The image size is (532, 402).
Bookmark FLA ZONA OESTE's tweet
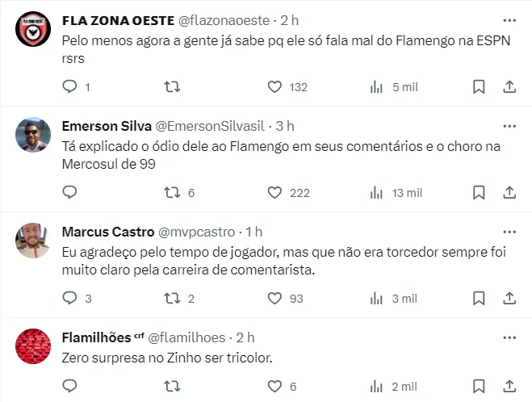coord(479,86)
